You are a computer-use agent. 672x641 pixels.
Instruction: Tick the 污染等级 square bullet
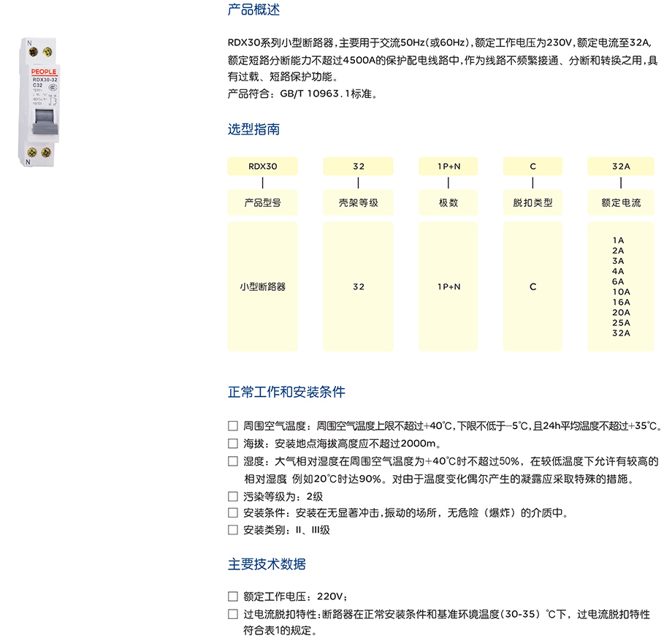233,496
